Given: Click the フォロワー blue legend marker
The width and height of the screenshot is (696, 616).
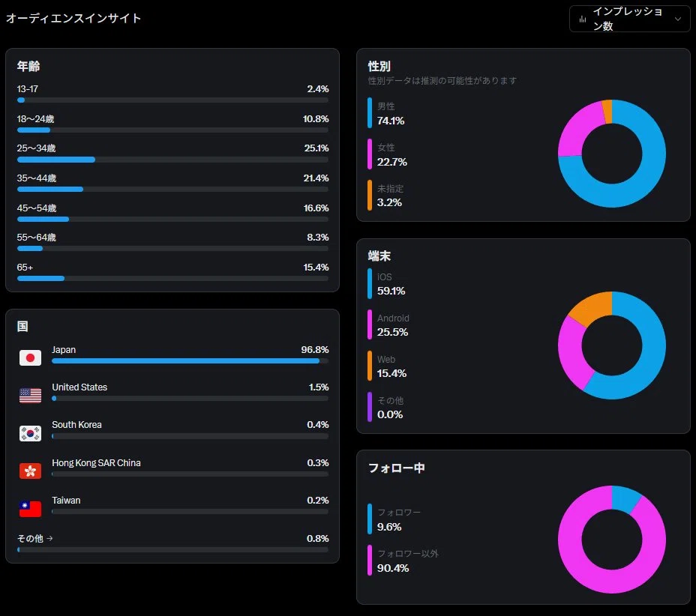Looking at the screenshot, I should click(370, 519).
